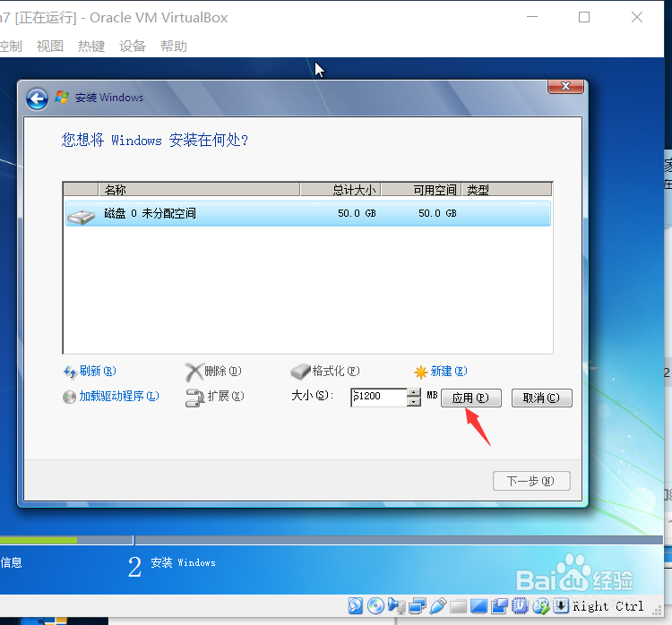672x625 pixels.
Task: Click the shared folders status icon
Action: coord(458,605)
